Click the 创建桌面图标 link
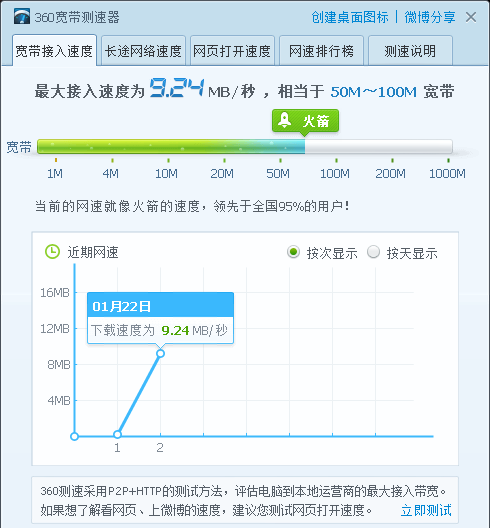The width and height of the screenshot is (490, 528). pos(350,17)
